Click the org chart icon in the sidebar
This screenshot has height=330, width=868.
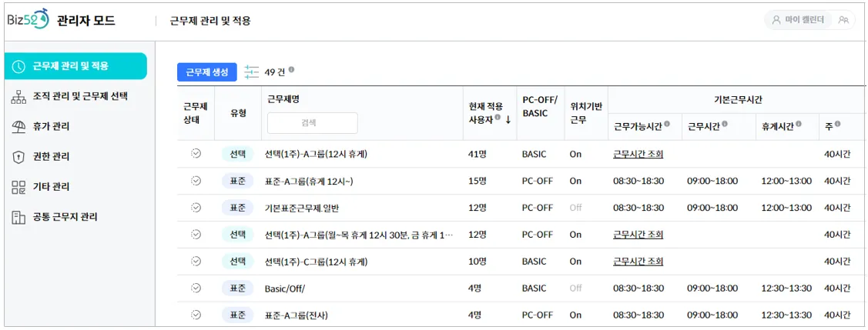[19, 97]
